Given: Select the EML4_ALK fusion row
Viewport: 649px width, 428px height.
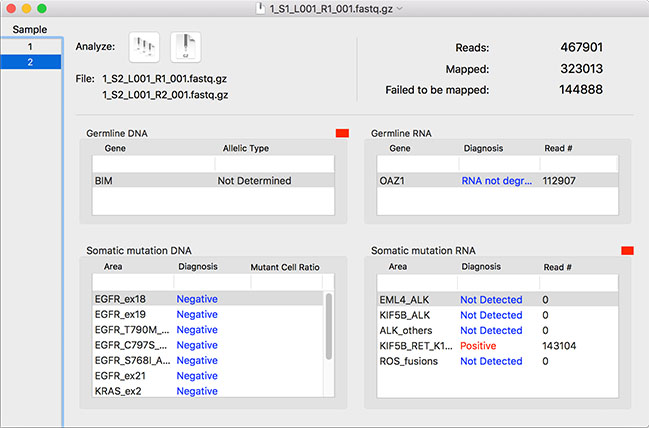Looking at the screenshot, I should (498, 299).
